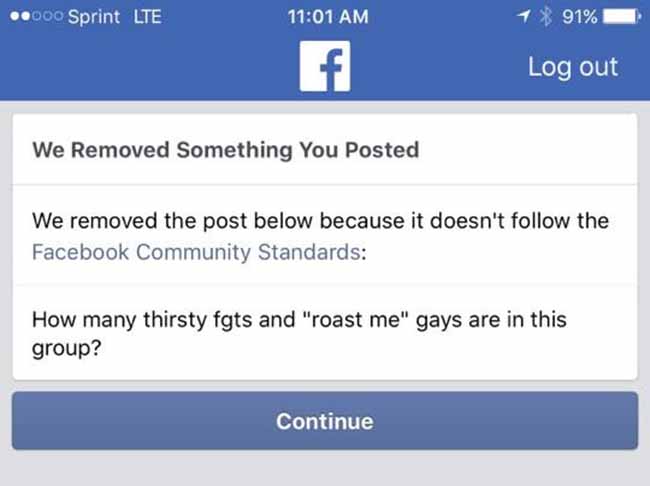Tap the word 'Standards' in the blue link
The image size is (650, 486).
[309, 252]
